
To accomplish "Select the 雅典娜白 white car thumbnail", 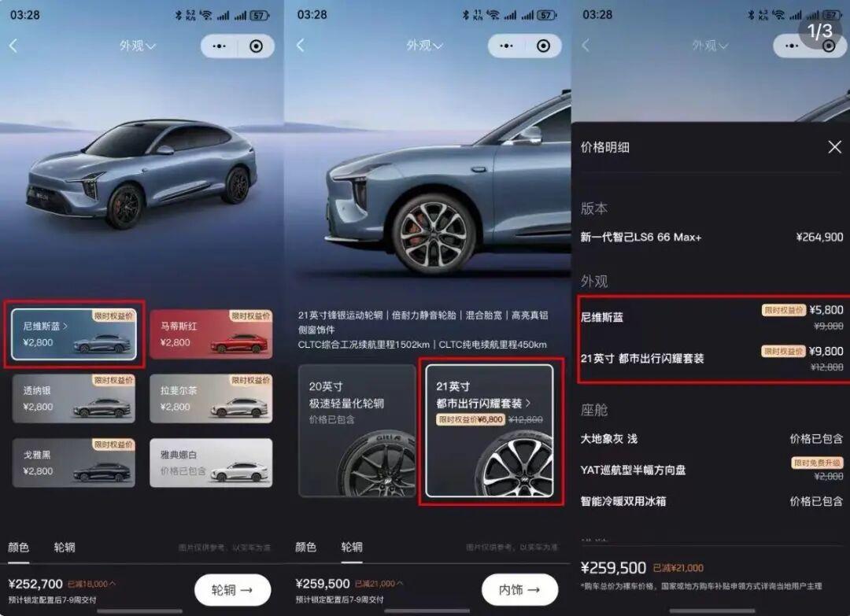I will tap(211, 463).
